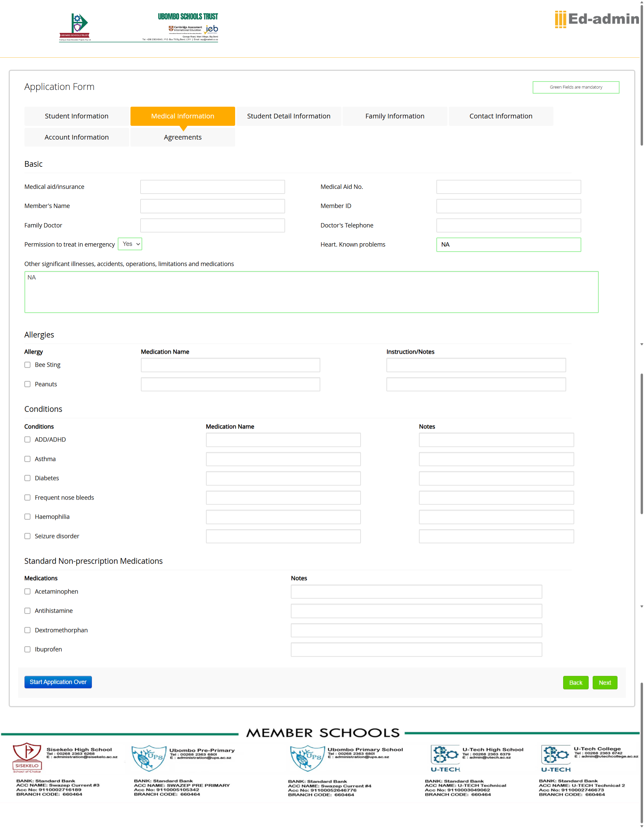This screenshot has width=644, height=829.
Task: Select the Antihistamine medication checkbox
Action: (27, 611)
